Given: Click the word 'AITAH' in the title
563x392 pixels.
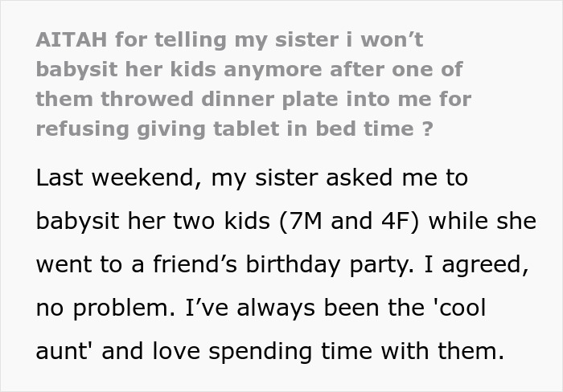Looking at the screenshot, I should [72, 39].
